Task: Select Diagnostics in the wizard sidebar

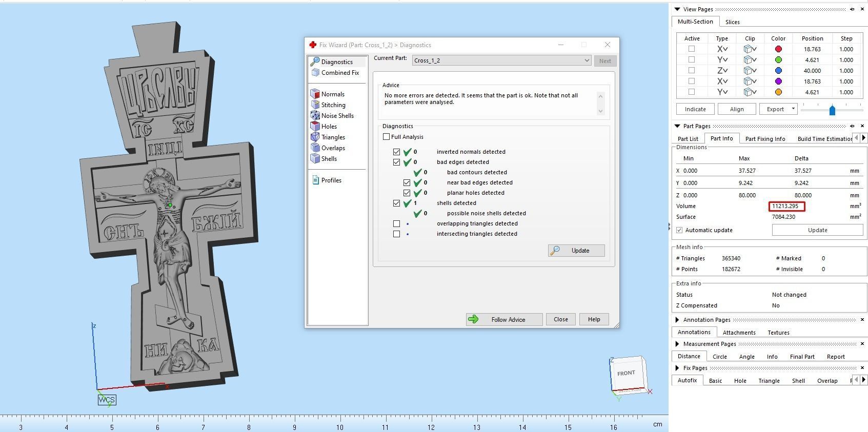Action: click(337, 61)
